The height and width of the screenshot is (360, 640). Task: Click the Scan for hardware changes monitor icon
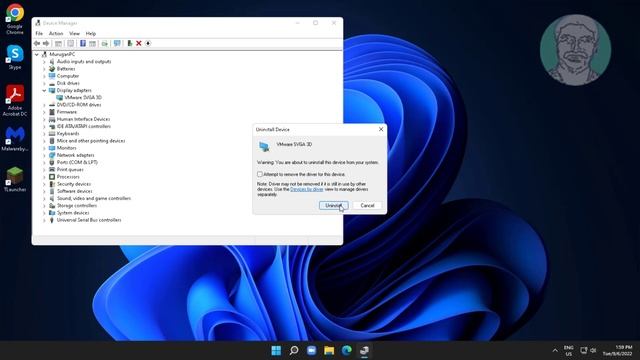[117, 43]
